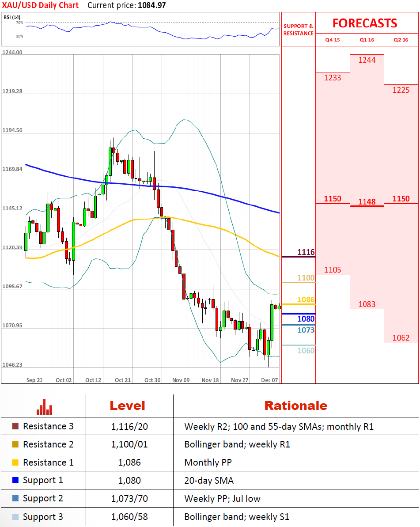Screen dimensions: 420x527
Task: Click the SUPPORT & RESISTANCE header
Action: pyautogui.click(x=299, y=30)
